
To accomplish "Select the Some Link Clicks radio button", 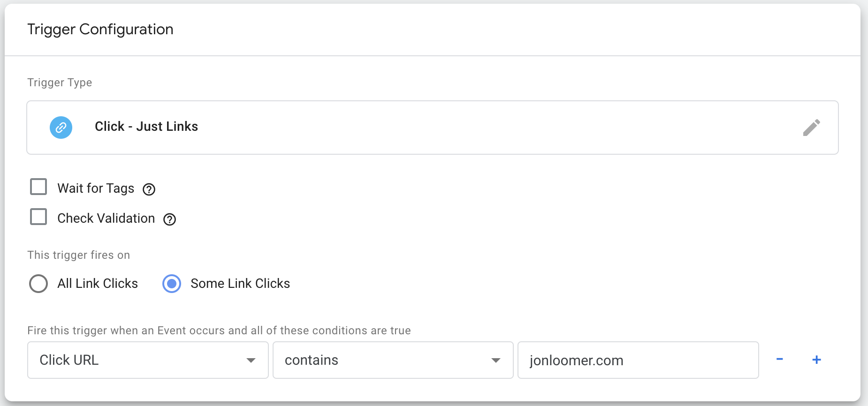I will pos(172,284).
